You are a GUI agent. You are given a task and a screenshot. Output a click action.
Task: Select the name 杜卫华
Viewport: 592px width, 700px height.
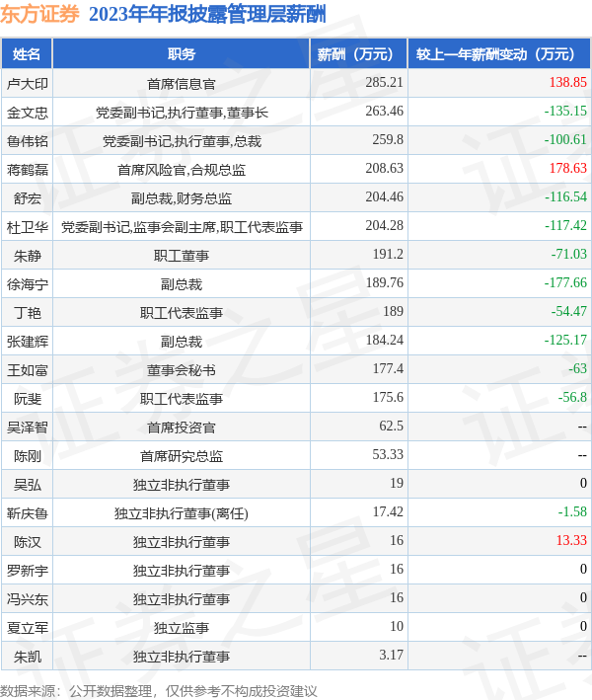pos(28,227)
